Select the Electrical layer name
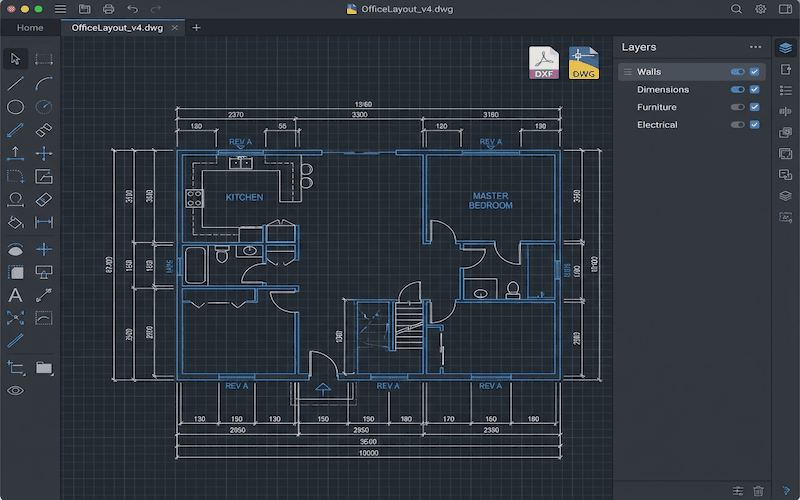 (x=657, y=124)
